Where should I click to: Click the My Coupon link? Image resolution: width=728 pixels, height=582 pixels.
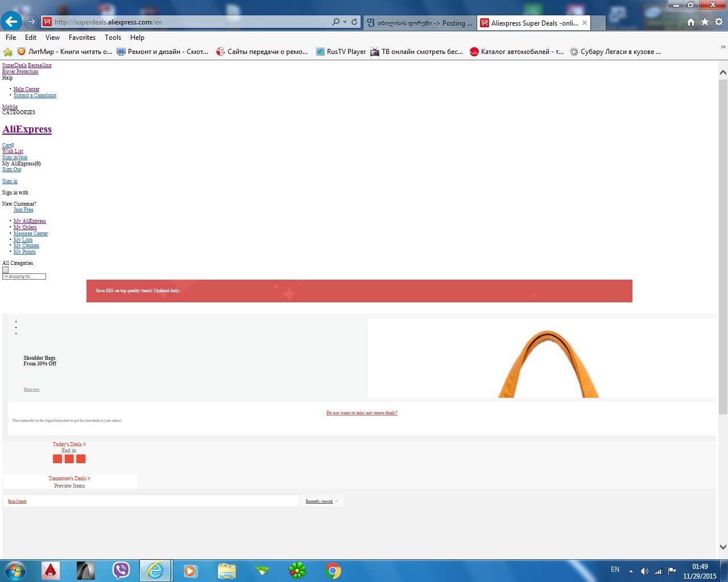click(26, 246)
